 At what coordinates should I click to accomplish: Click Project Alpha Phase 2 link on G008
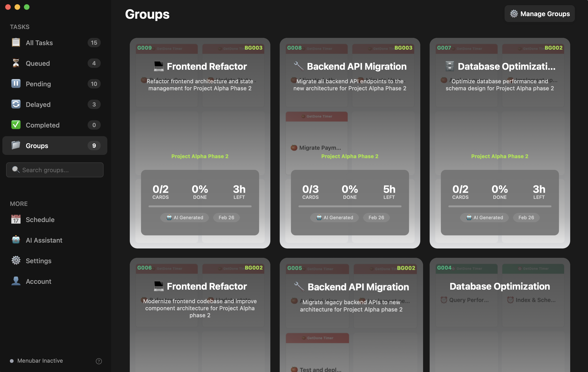pos(350,156)
